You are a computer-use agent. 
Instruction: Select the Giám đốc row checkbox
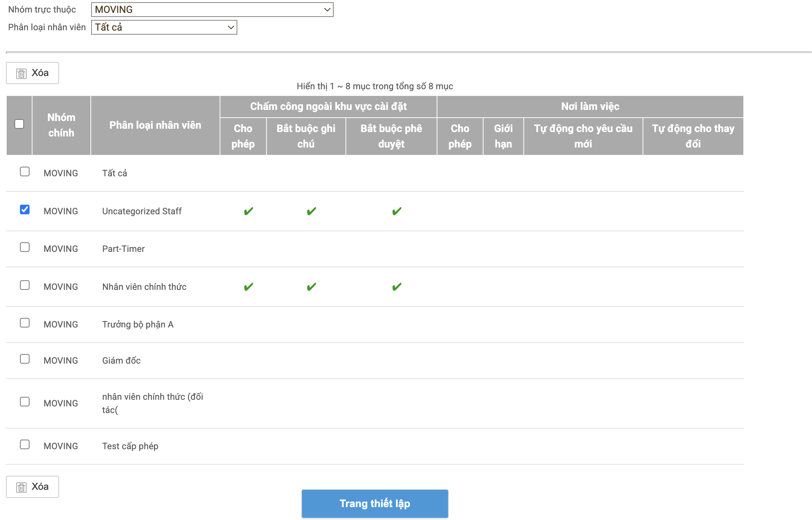pyautogui.click(x=25, y=359)
